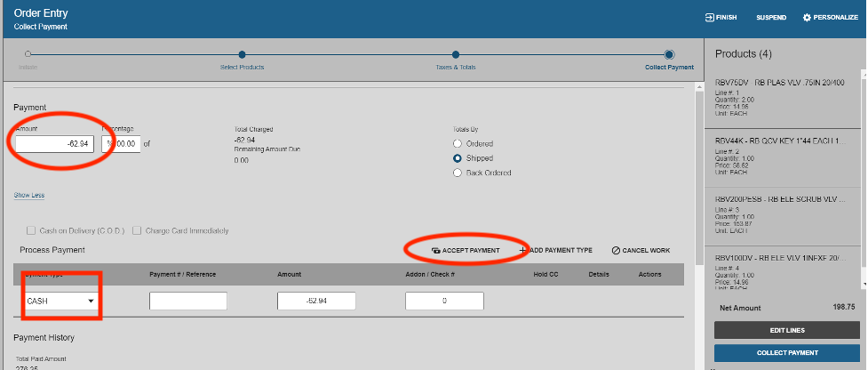Viewport: 868px width, 370px height.
Task: Click the Percentage input field
Action: click(x=121, y=144)
